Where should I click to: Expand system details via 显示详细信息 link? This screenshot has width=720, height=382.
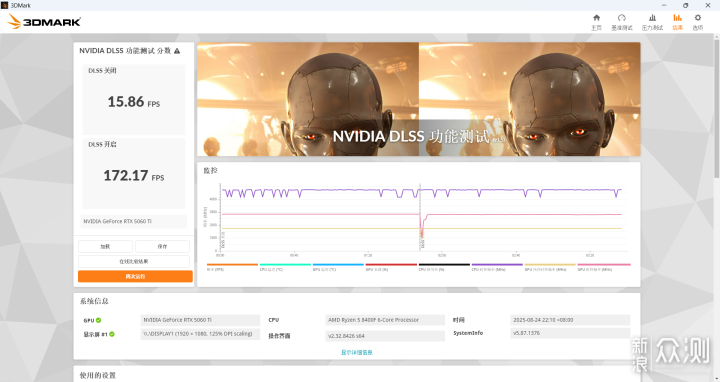tap(357, 352)
